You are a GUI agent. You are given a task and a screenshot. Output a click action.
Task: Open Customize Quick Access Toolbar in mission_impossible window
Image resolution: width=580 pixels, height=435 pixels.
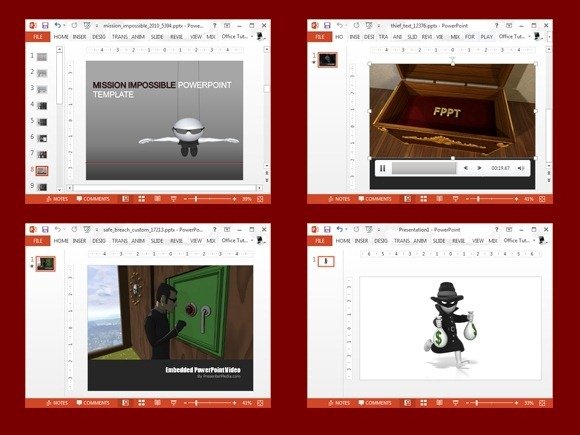[x=97, y=26]
